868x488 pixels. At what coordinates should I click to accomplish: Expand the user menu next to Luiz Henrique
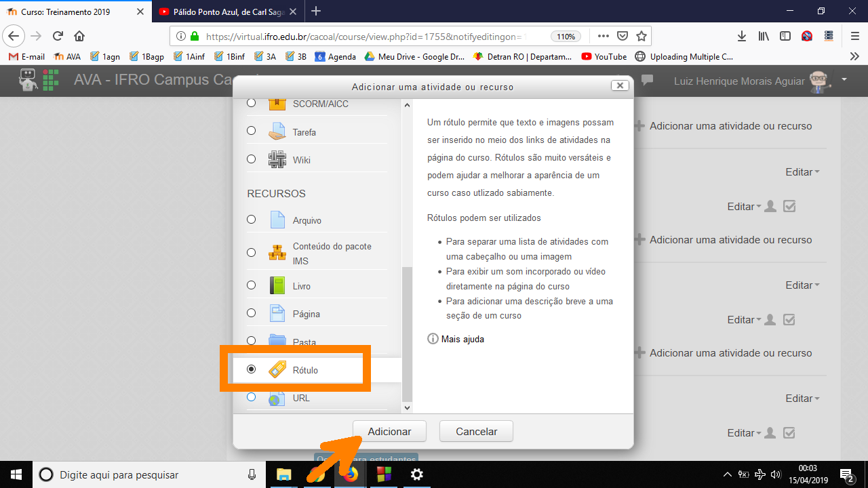(844, 80)
